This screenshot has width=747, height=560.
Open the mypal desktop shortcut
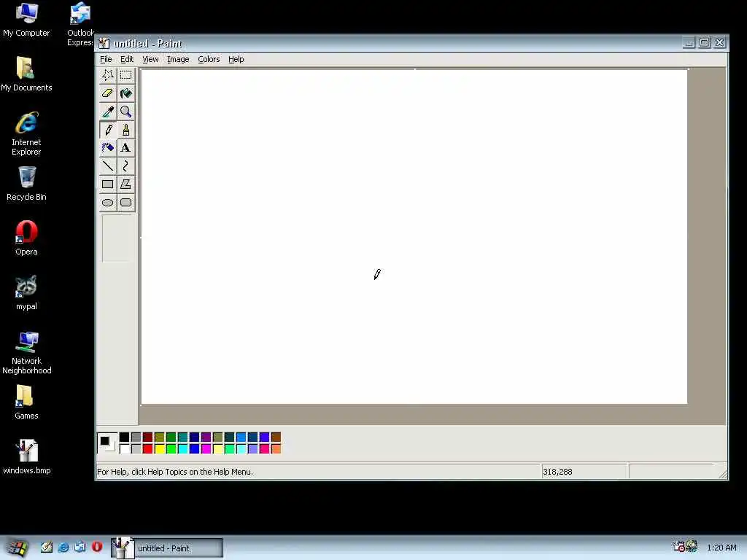[26, 293]
